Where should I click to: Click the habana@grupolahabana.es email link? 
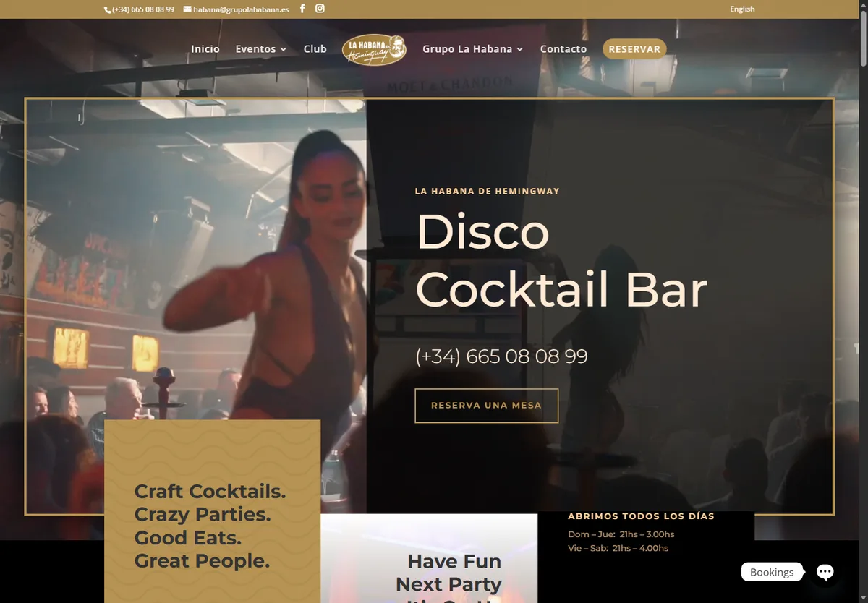[241, 9]
